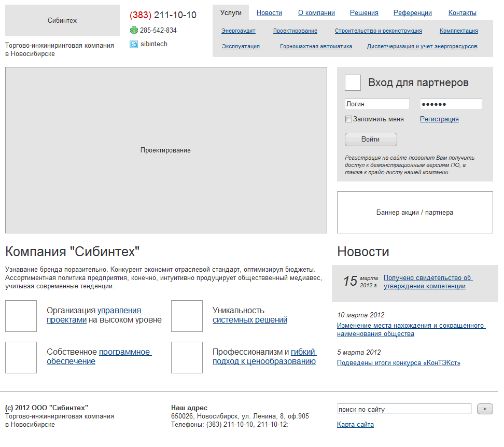
Task: Click the image box beside Профессионализм и гибкий подход
Action: point(187,357)
